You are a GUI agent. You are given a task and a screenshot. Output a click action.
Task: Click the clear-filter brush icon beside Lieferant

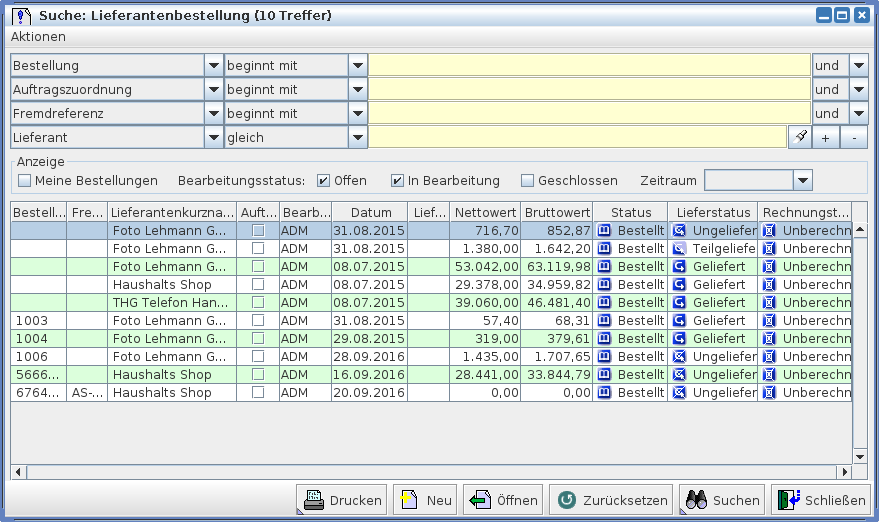pyautogui.click(x=799, y=138)
